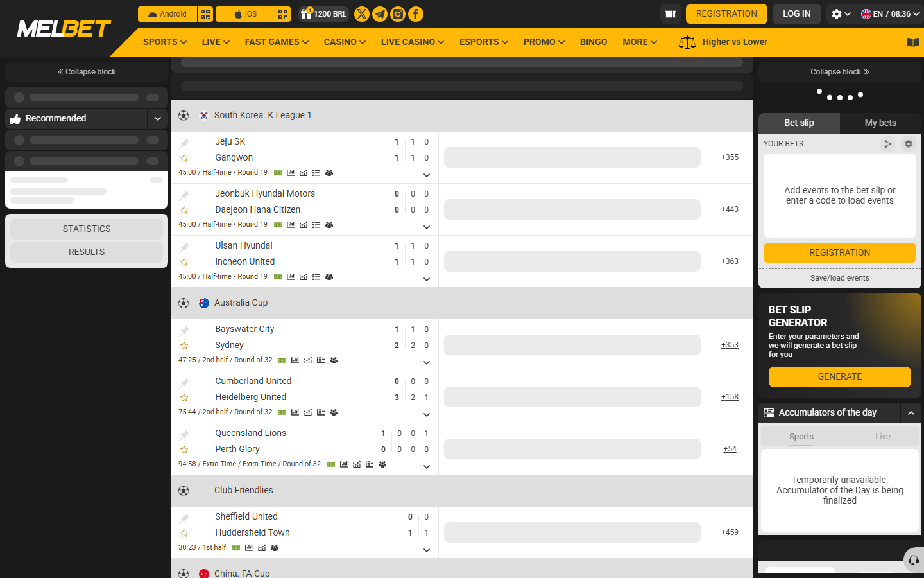Open lineups people icon for Ulsan Hyundai match
924x578 pixels.
tap(329, 277)
